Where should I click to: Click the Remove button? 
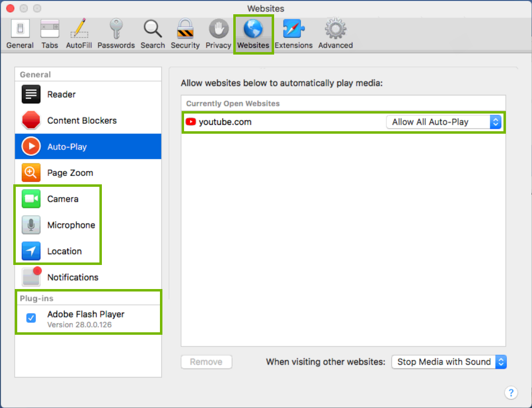[x=206, y=362]
